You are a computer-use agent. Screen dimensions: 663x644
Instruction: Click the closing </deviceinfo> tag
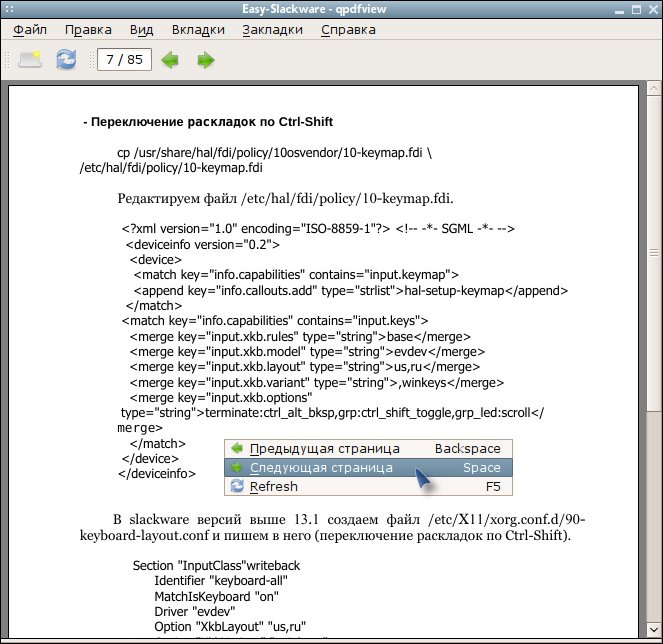point(157,474)
